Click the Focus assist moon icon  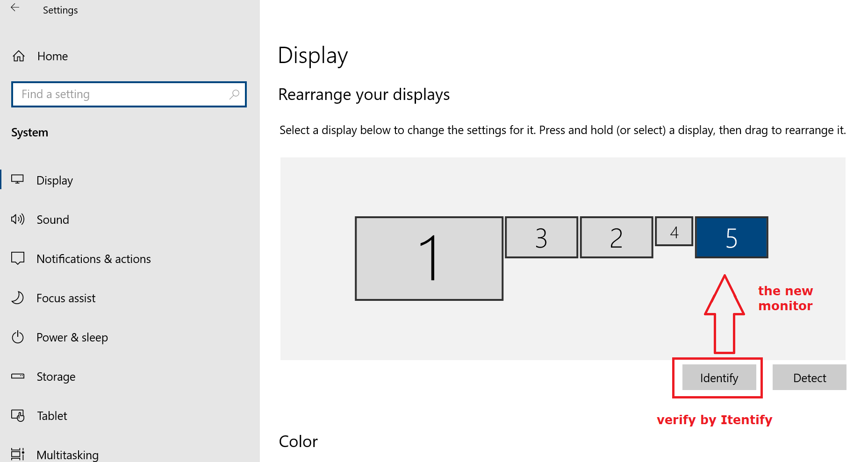18,298
